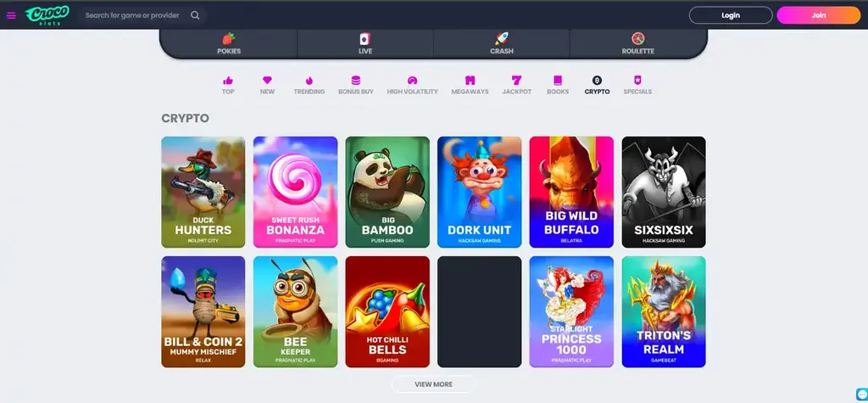Select the Crypto bitcoin filter icon
The width and height of the screenshot is (868, 403).
tap(597, 81)
